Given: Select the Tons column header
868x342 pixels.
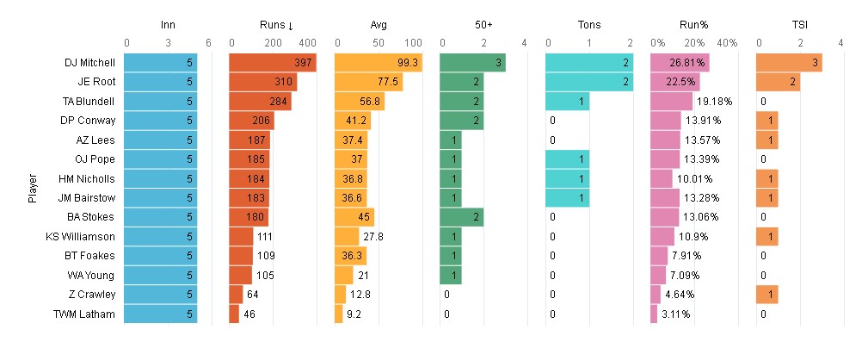Looking at the screenshot, I should pos(589,25).
